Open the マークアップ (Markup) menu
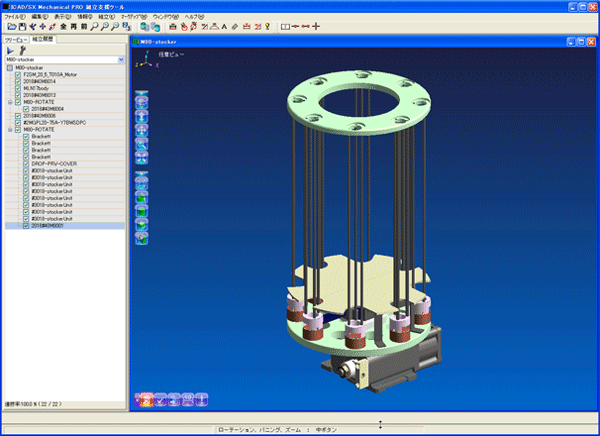Screen dimensions: 600x436 click(134, 16)
